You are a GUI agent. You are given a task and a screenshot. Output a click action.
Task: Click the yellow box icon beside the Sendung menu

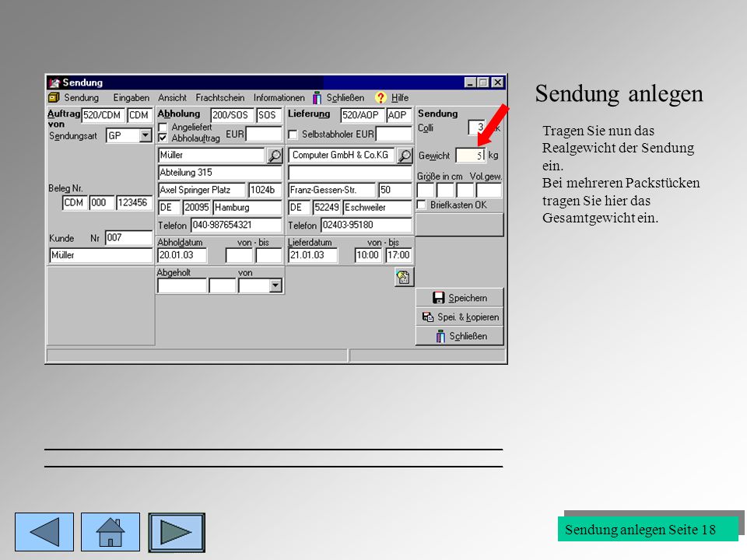tap(54, 98)
